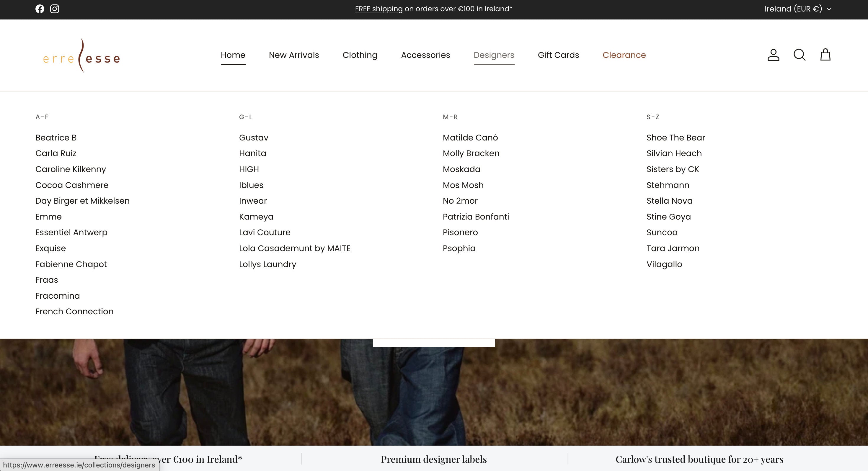
Task: Go to the Home menu item
Action: click(233, 55)
